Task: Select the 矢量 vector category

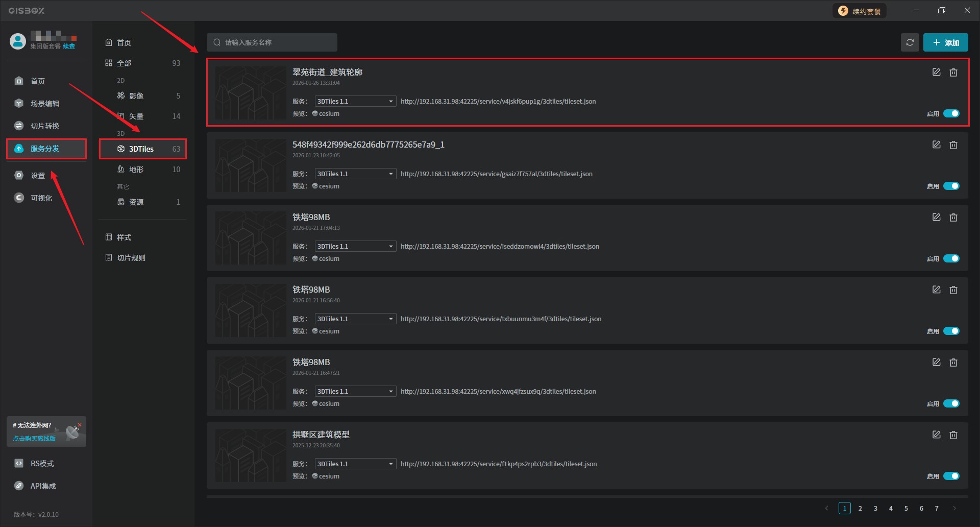Action: coord(136,116)
